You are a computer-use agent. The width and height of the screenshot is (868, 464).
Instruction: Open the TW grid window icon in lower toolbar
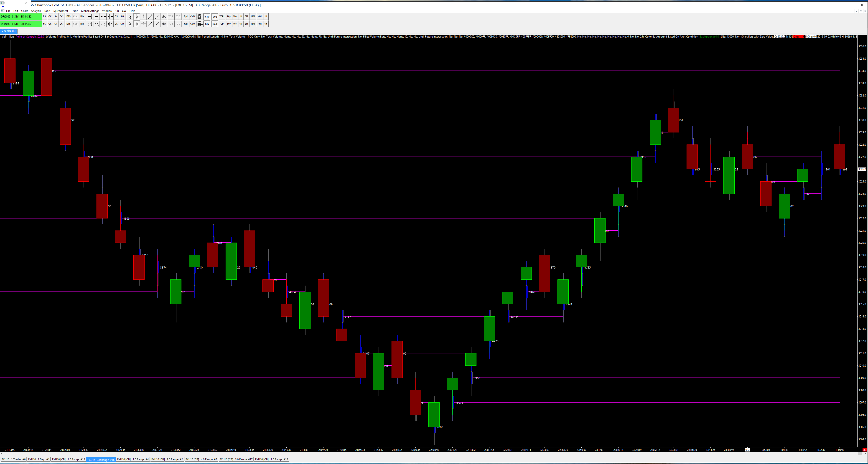point(200,24)
